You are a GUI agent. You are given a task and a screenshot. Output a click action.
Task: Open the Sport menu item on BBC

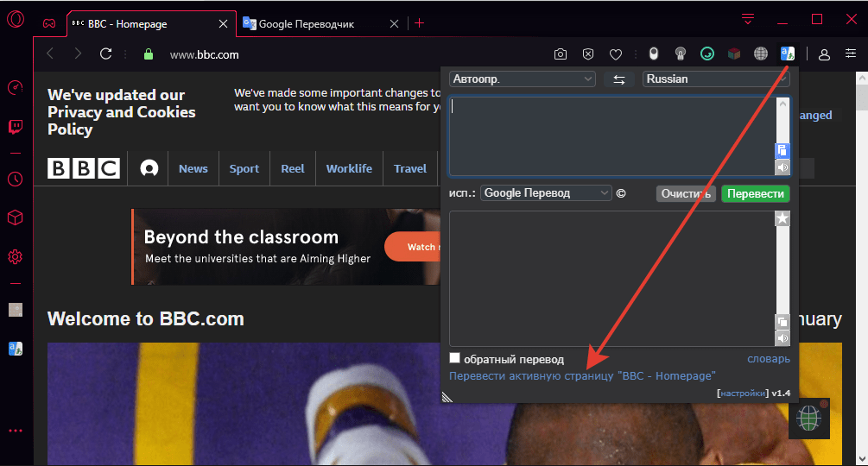[244, 168]
